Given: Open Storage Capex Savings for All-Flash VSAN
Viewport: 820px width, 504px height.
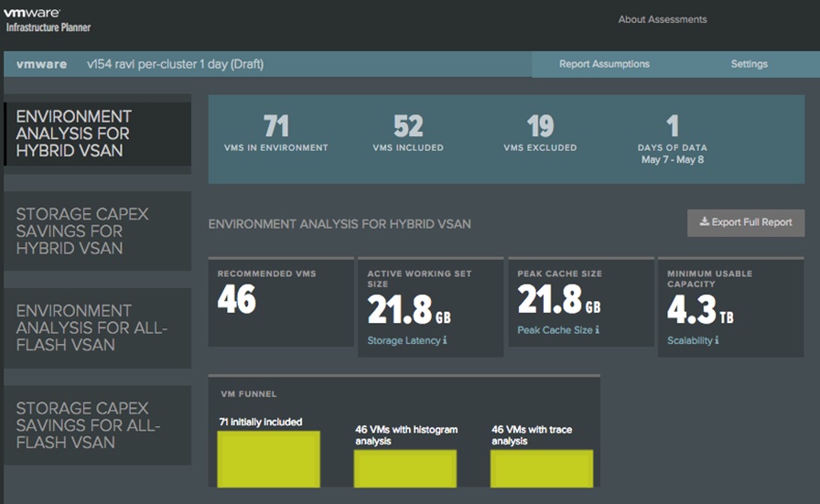Looking at the screenshot, I should coord(98,425).
